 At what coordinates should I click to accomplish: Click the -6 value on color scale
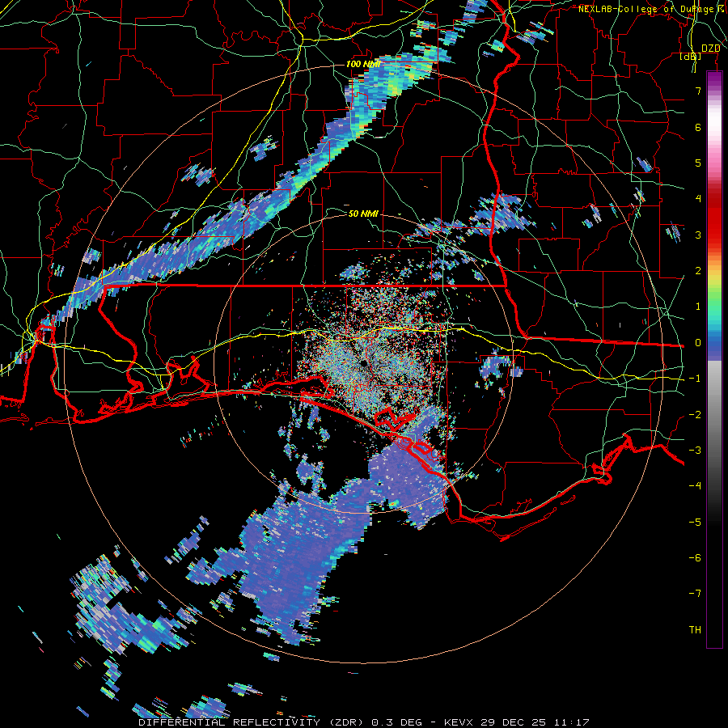[x=695, y=557]
